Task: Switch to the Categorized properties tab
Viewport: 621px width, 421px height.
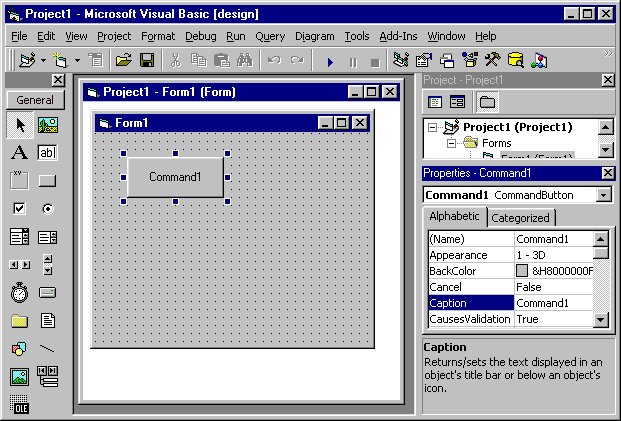Action: coord(520,218)
